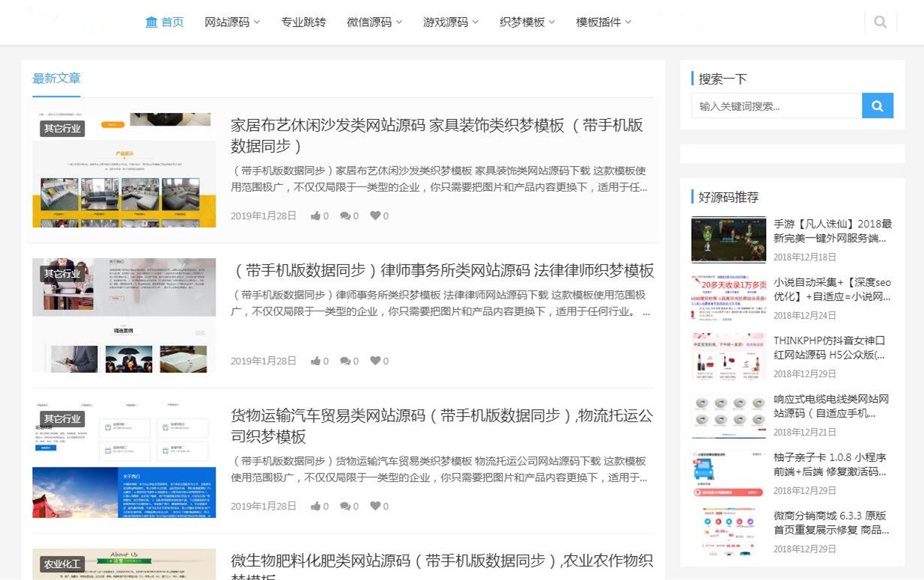
Task: Click the 2019年1月28日 date under 律师事务所 article
Action: pyautogui.click(x=264, y=361)
